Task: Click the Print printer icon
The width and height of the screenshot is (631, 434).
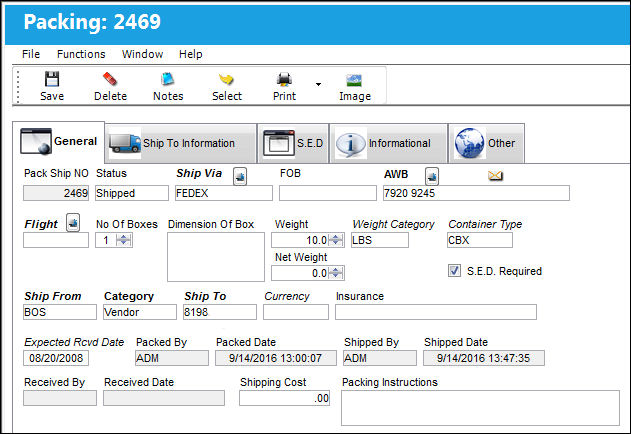Action: coord(284,79)
